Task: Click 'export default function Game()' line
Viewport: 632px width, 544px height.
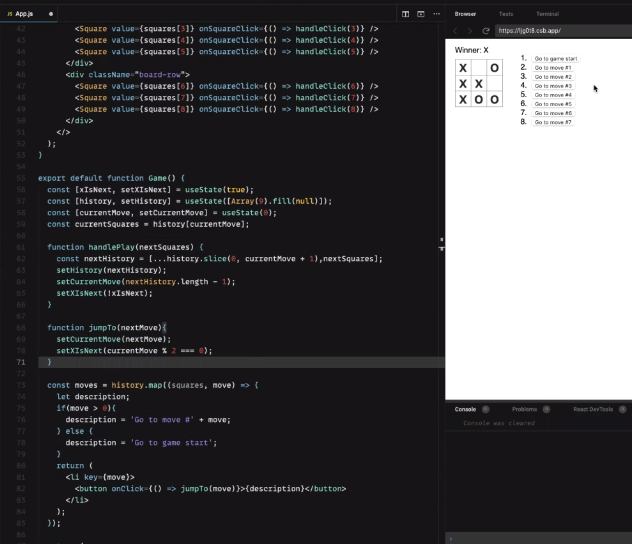Action: pyautogui.click(x=112, y=178)
